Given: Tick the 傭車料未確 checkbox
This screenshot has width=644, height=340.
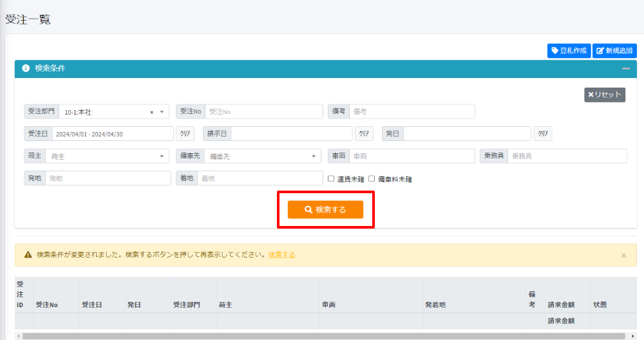Looking at the screenshot, I should coord(372,179).
